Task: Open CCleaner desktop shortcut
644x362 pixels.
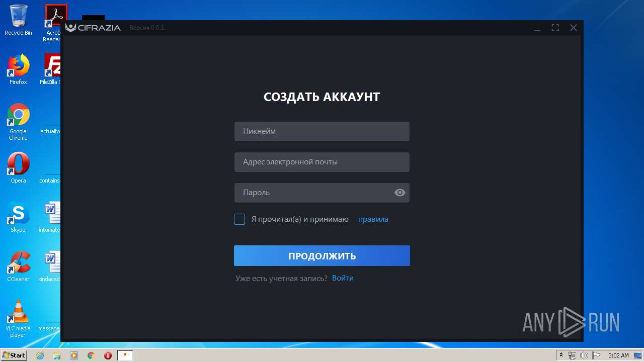Action: point(18,266)
